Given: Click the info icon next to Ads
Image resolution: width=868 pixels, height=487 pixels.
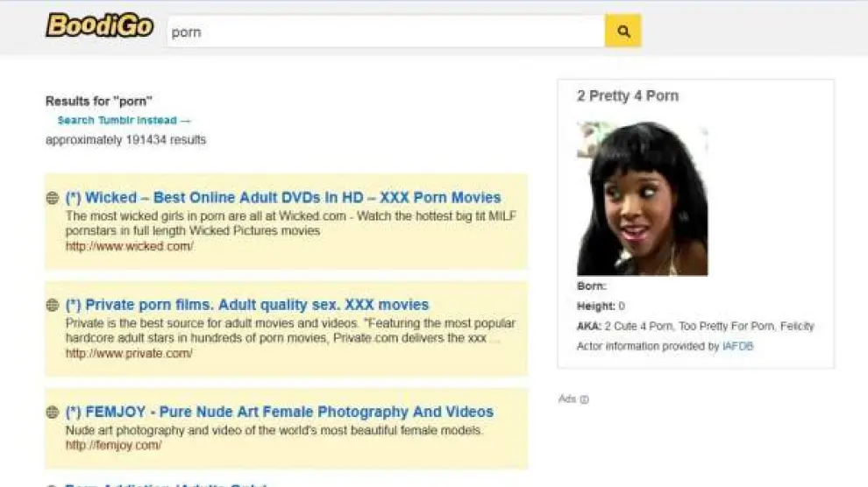Looking at the screenshot, I should tap(585, 399).
